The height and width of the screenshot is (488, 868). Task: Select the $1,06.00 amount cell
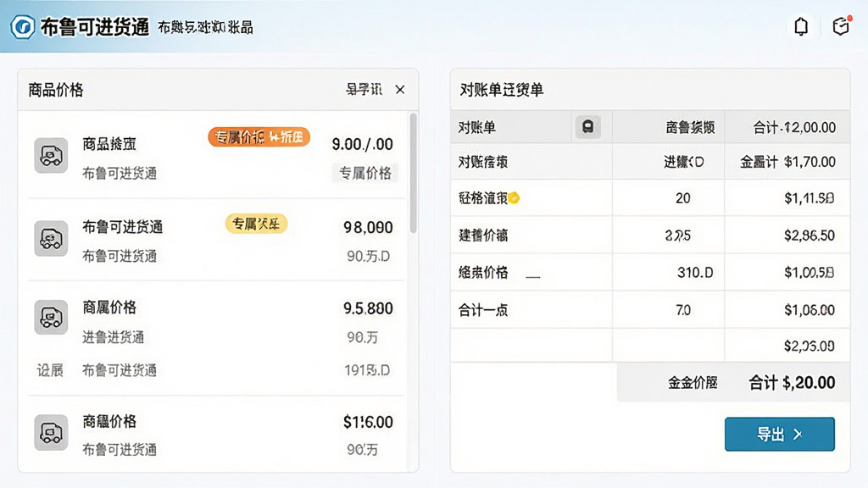[787, 310]
